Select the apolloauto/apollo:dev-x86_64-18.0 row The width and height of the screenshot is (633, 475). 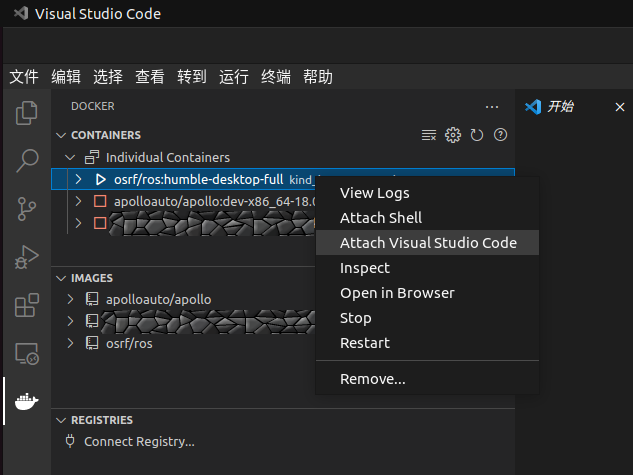(x=184, y=201)
